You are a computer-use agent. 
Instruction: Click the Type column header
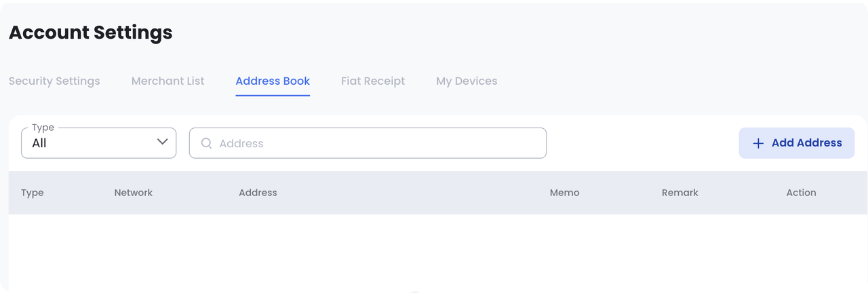pos(33,193)
